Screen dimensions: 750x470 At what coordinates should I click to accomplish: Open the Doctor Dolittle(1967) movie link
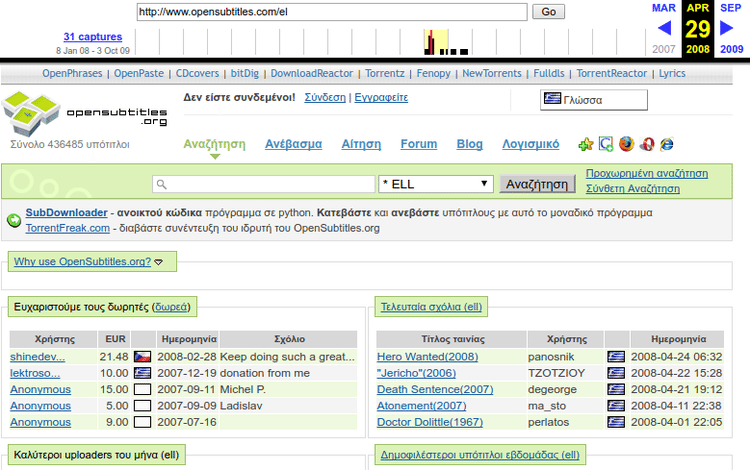tap(430, 422)
